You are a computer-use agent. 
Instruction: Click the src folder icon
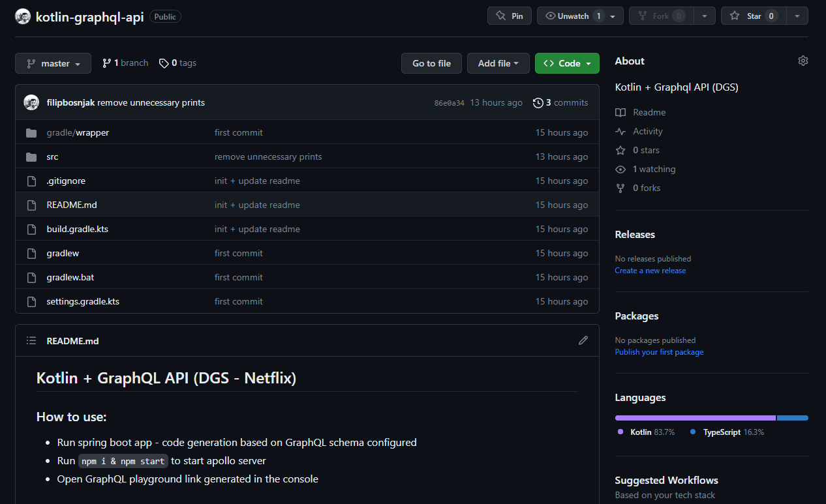pos(31,156)
